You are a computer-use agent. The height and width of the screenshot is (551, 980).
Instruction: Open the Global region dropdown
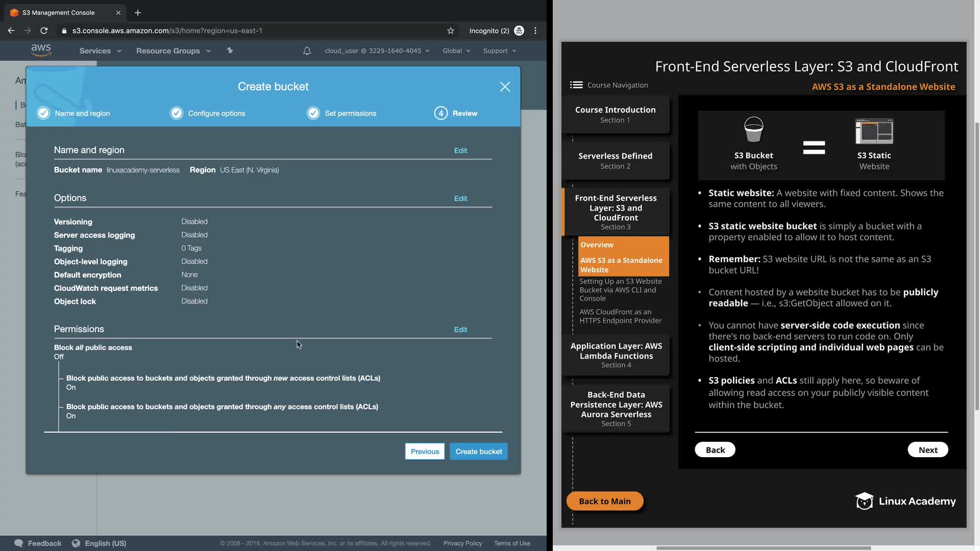click(x=456, y=51)
